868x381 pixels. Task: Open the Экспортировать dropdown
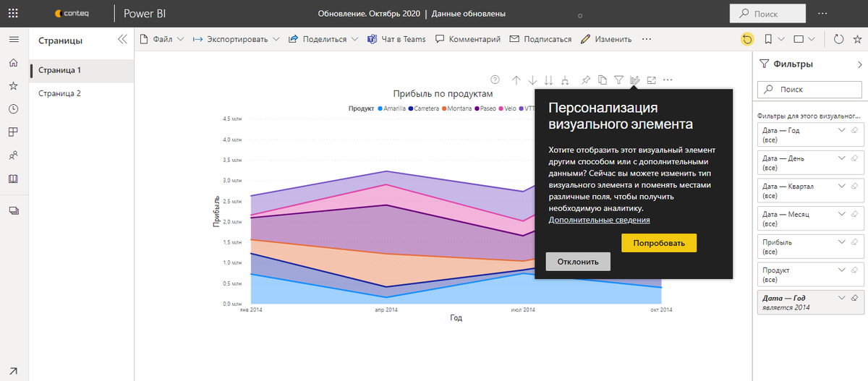237,39
